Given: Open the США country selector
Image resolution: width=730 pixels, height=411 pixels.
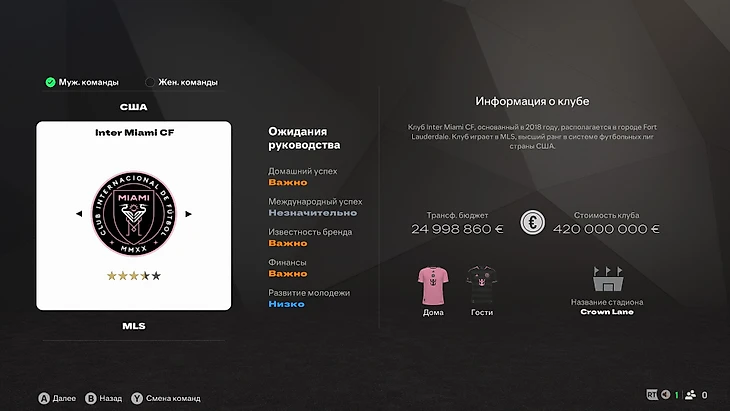Looking at the screenshot, I should point(134,107).
